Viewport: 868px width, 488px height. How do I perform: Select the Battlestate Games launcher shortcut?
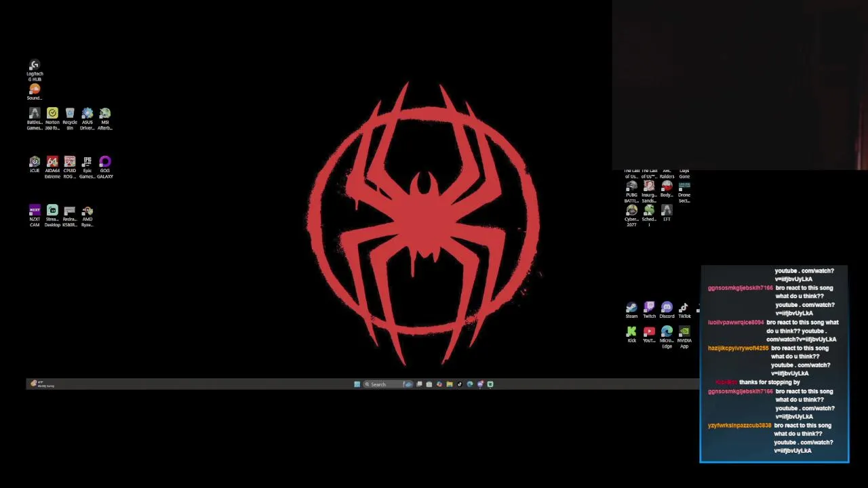coord(35,119)
